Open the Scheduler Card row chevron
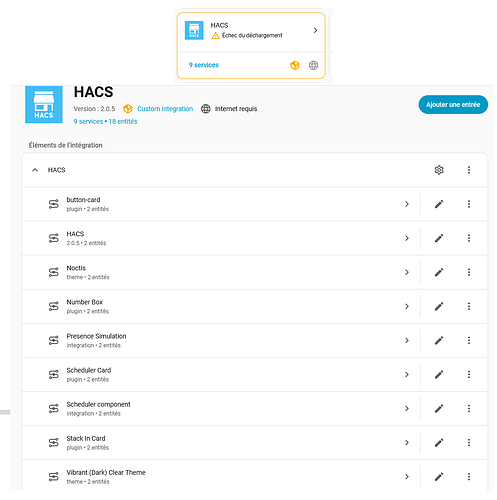Viewport: 497px width, 500px height. point(407,375)
